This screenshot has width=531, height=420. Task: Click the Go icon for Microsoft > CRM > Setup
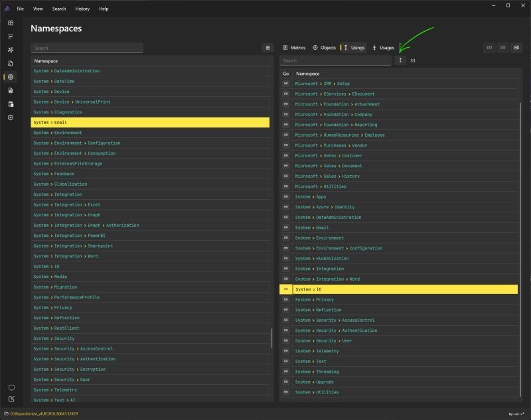point(286,84)
